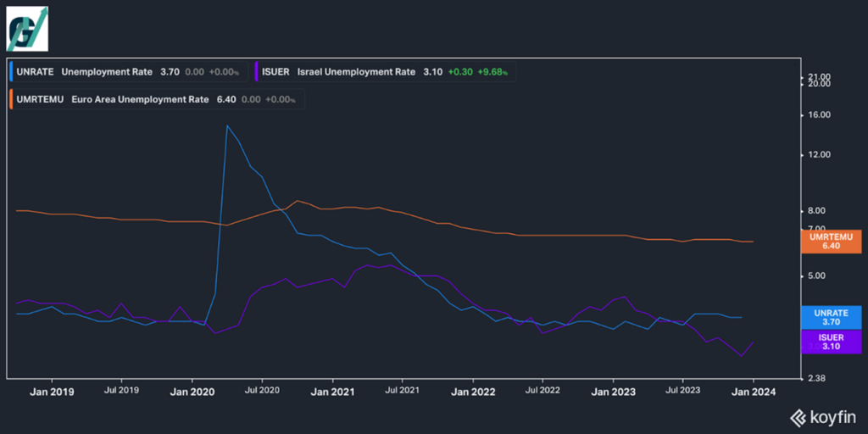Click the Jan 2023 axis label
The image size is (868, 434).
613,392
